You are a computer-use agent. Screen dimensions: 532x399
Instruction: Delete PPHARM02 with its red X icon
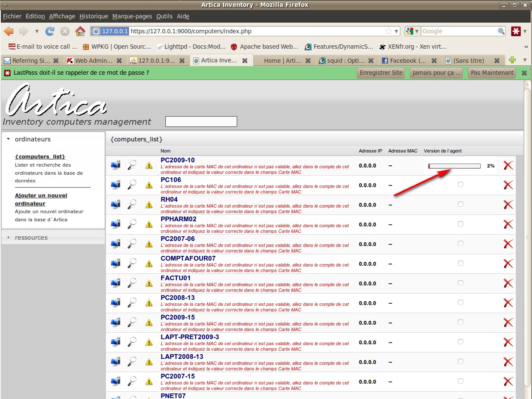pos(508,224)
